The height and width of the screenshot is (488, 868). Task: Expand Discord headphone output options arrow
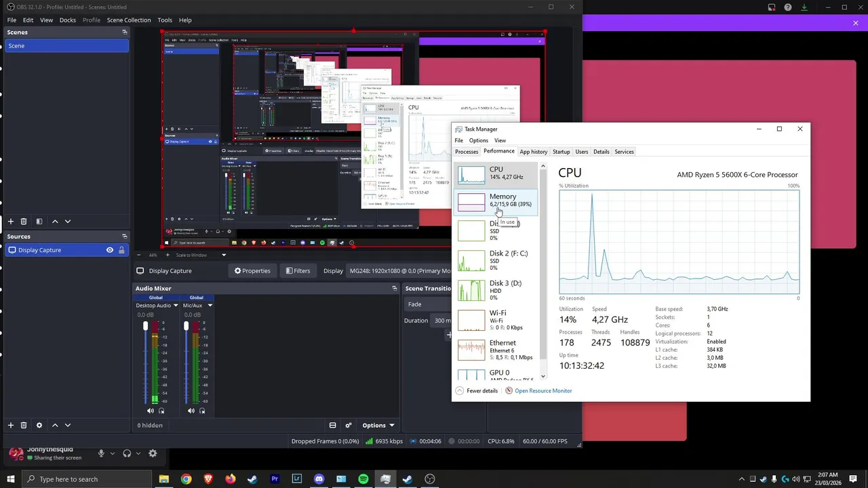pos(138,453)
